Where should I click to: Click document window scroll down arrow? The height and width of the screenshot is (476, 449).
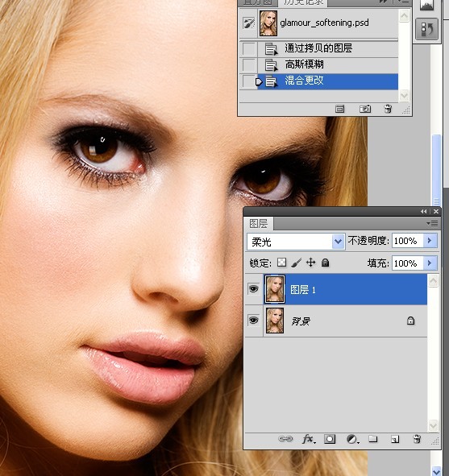tap(437, 471)
